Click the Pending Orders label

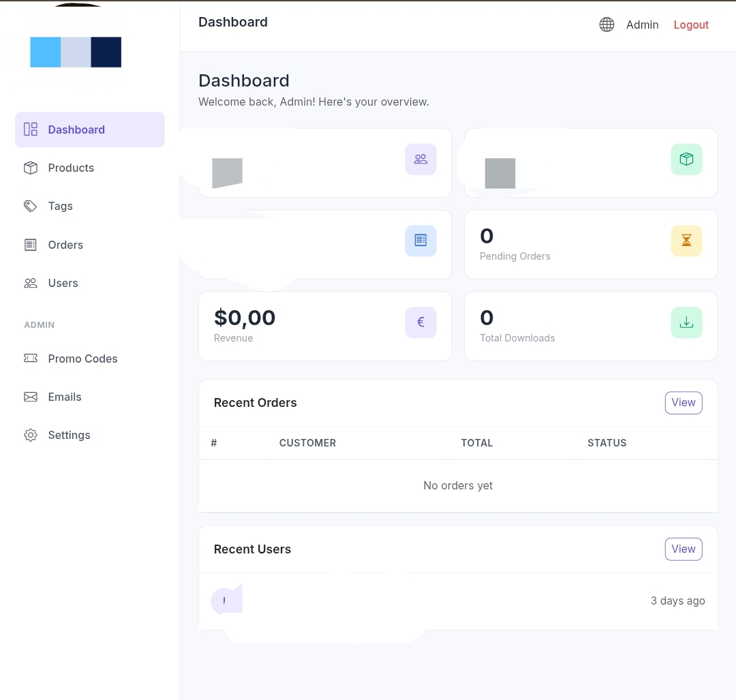pos(515,256)
